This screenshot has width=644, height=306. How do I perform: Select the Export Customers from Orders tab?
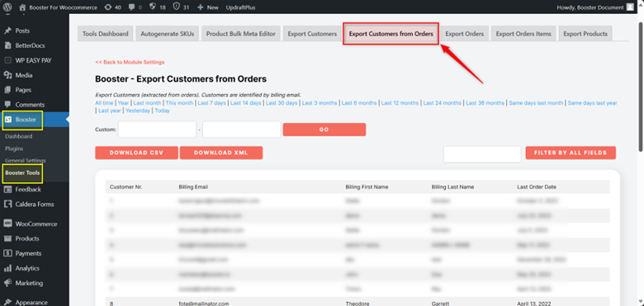pos(391,34)
